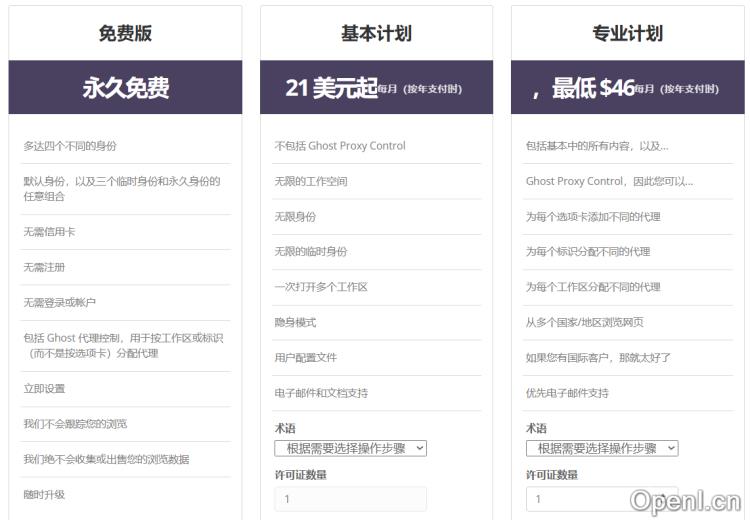Screen dimensions: 750x520
Task: Open the 术语 dropdown in 专业计划
Action: pyautogui.click(x=601, y=448)
